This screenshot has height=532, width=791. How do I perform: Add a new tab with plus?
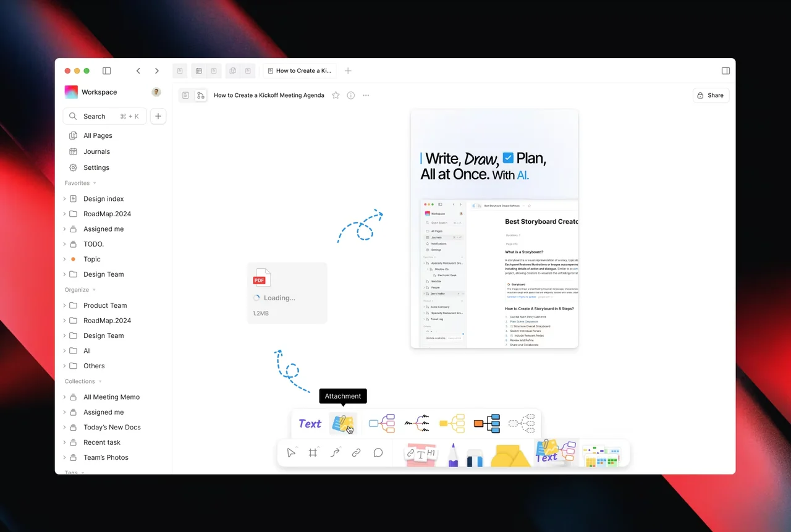click(x=348, y=71)
